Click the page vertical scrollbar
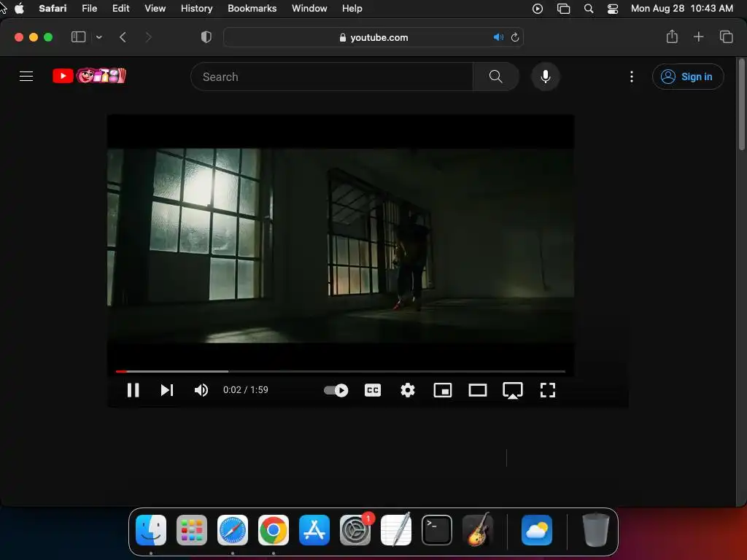The width and height of the screenshot is (747, 560). [742, 105]
